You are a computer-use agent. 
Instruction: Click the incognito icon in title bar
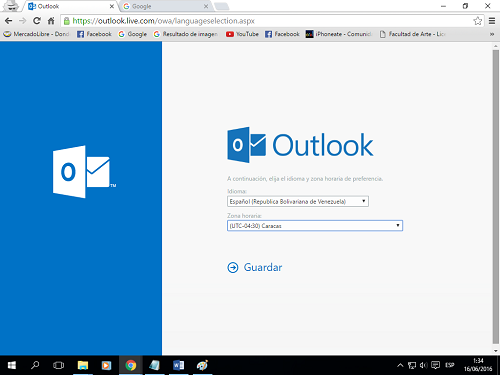click(x=11, y=6)
